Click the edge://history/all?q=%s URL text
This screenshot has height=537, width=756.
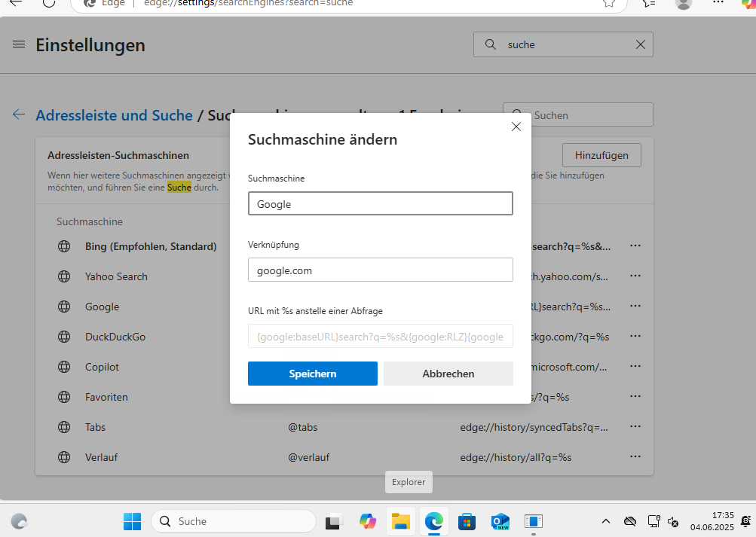[x=516, y=457]
